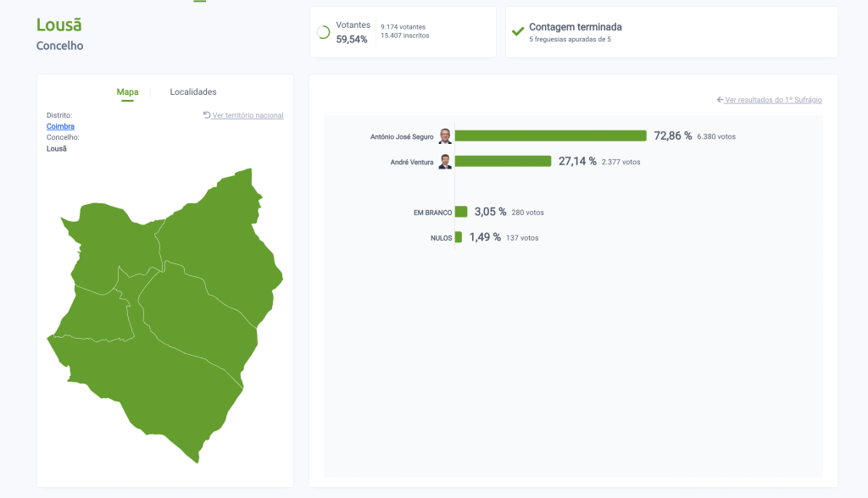The height and width of the screenshot is (498, 868).
Task: Click the 5 freguesias apuradas de 5 text
Action: (570, 40)
